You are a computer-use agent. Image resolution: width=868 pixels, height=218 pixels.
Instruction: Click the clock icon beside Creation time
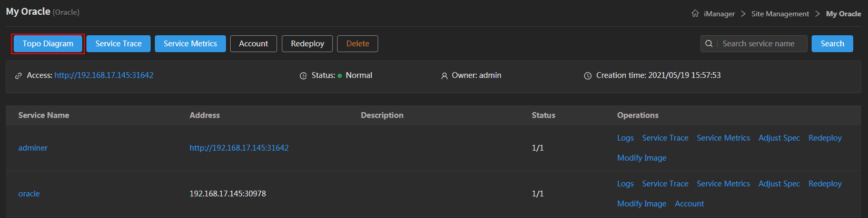click(x=588, y=76)
